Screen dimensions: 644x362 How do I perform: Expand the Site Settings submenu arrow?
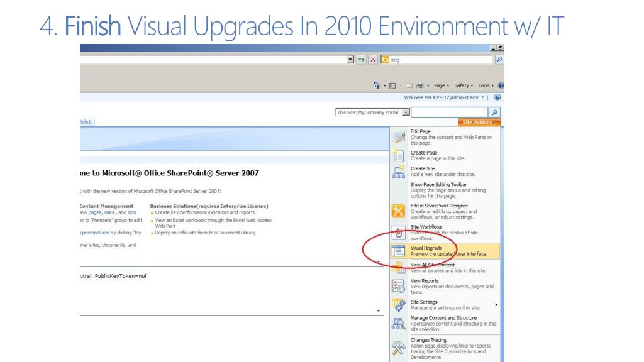[x=496, y=305]
